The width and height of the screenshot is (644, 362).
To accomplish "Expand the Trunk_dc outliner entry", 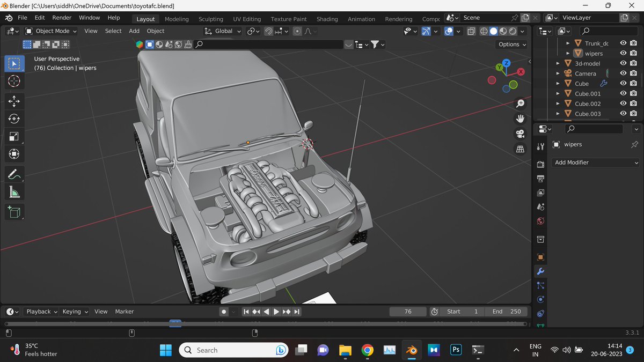I will (568, 43).
